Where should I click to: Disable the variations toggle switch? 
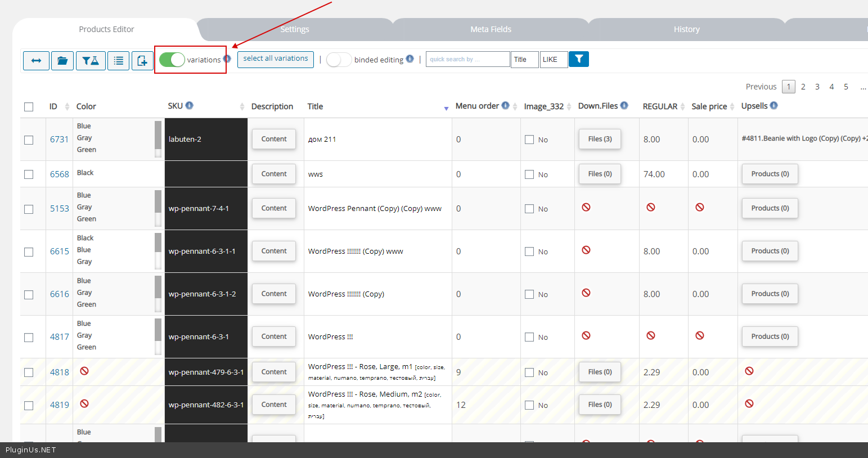pos(172,60)
